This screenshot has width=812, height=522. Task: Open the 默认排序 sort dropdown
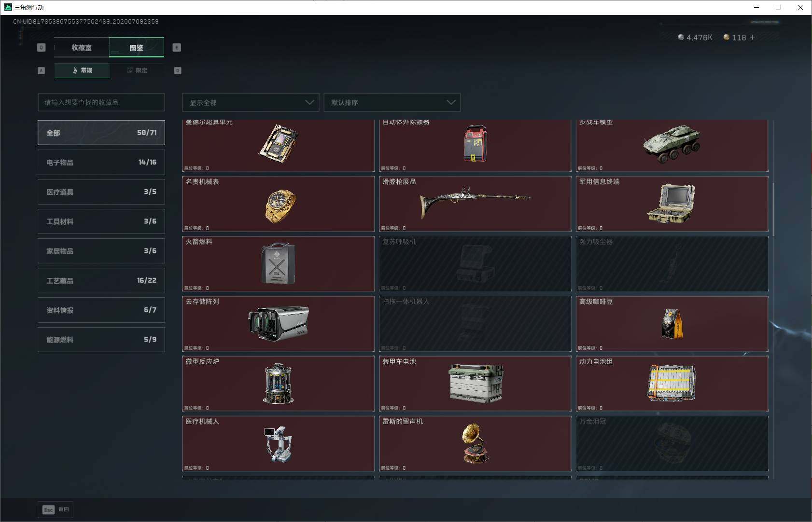[392, 102]
